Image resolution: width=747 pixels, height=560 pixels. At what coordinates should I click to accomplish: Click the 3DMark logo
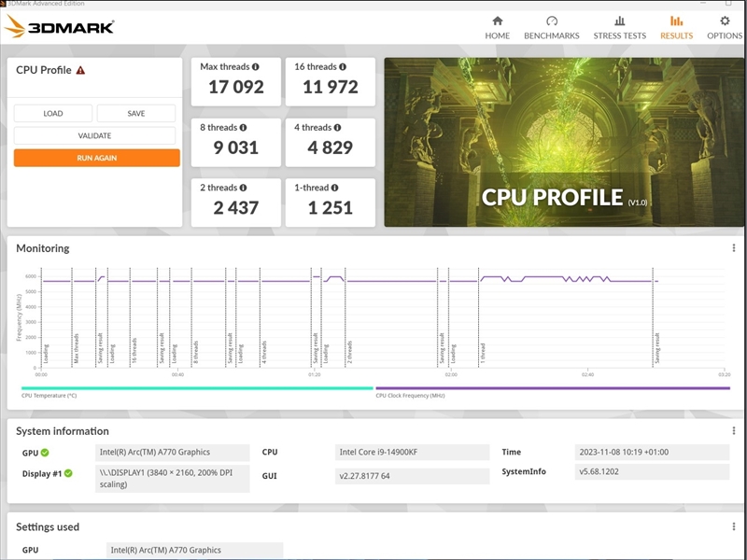point(59,27)
